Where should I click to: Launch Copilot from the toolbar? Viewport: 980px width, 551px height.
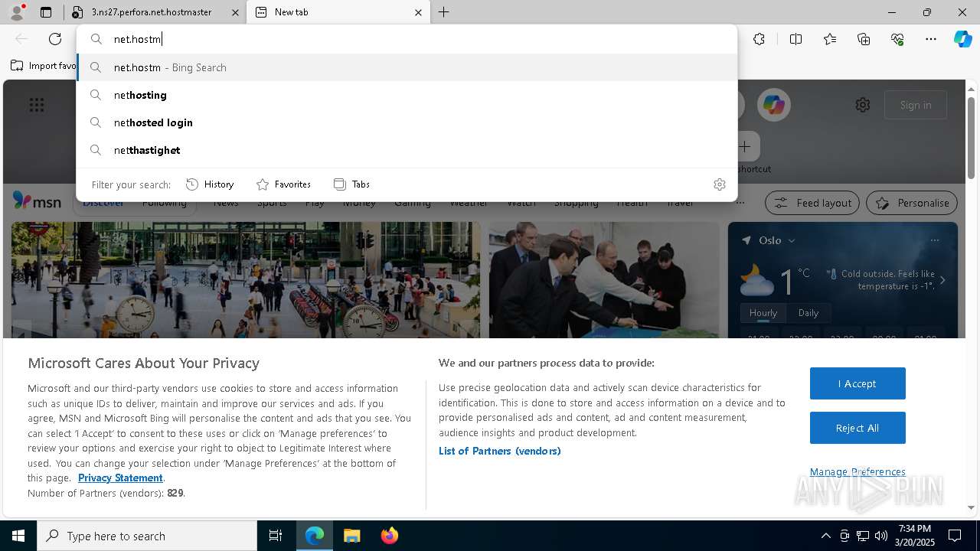tap(962, 39)
